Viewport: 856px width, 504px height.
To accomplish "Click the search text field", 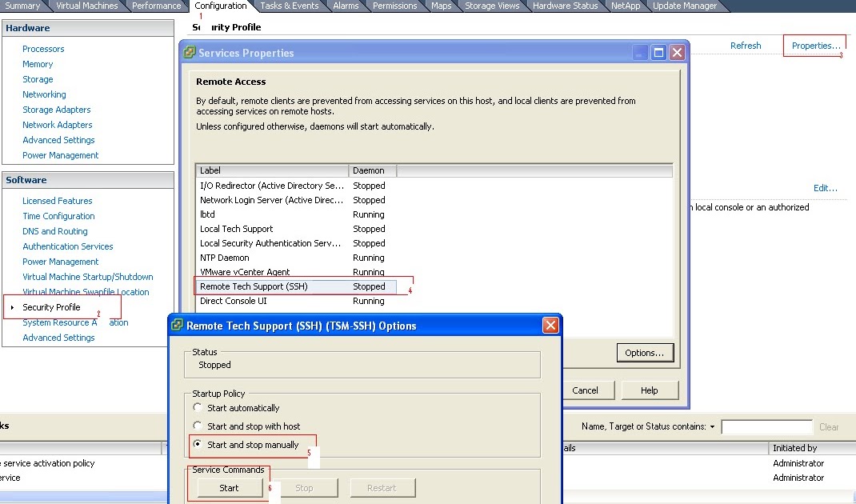I will 766,426.
